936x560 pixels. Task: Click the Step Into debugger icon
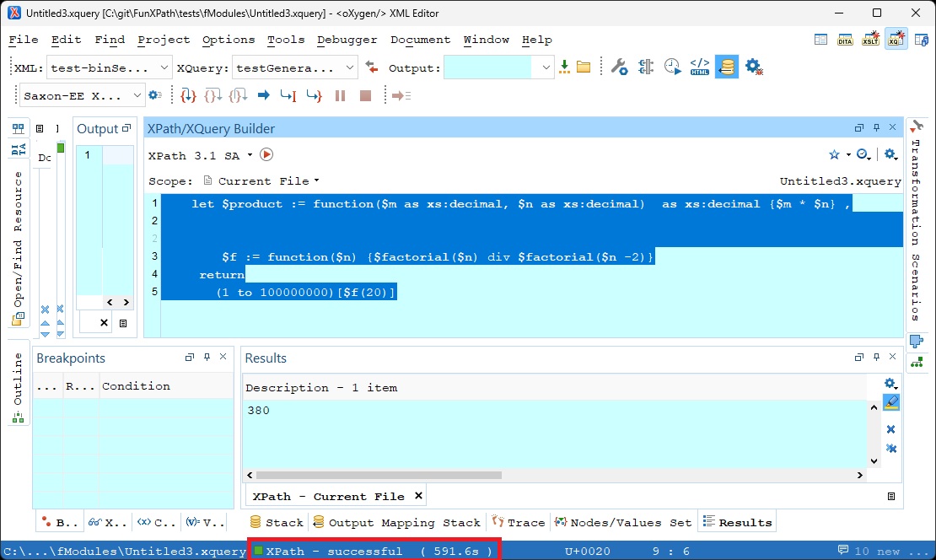(188, 95)
